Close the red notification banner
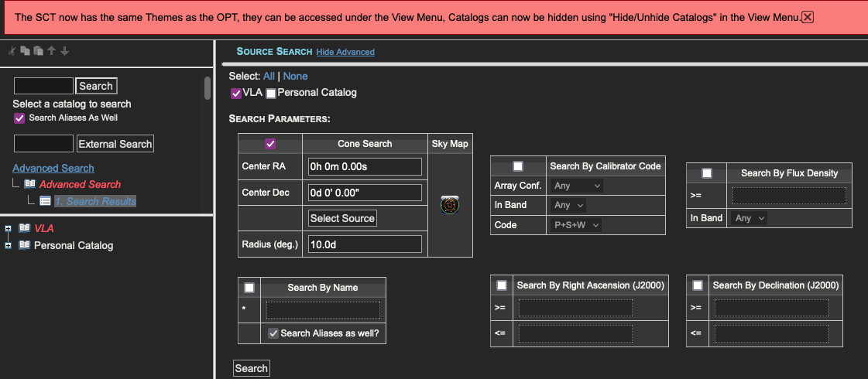The image size is (868, 379). point(807,17)
